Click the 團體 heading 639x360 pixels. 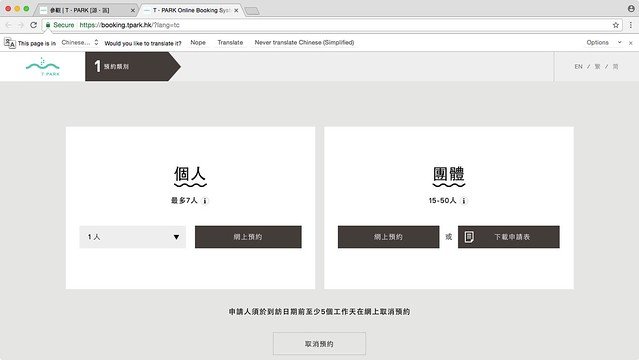[449, 174]
